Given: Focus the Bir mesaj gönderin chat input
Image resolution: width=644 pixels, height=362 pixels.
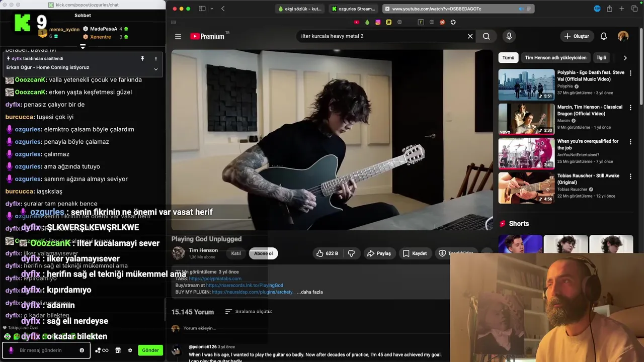Looking at the screenshot, I should (x=46, y=350).
